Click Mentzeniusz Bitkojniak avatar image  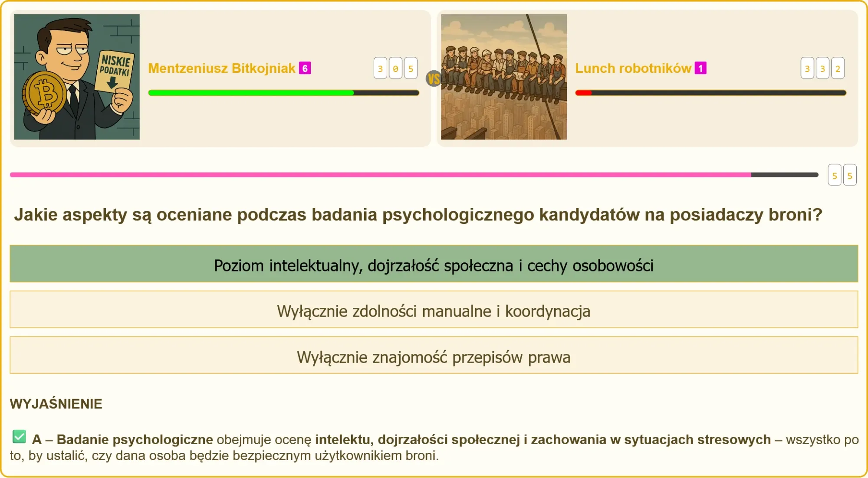77,77
